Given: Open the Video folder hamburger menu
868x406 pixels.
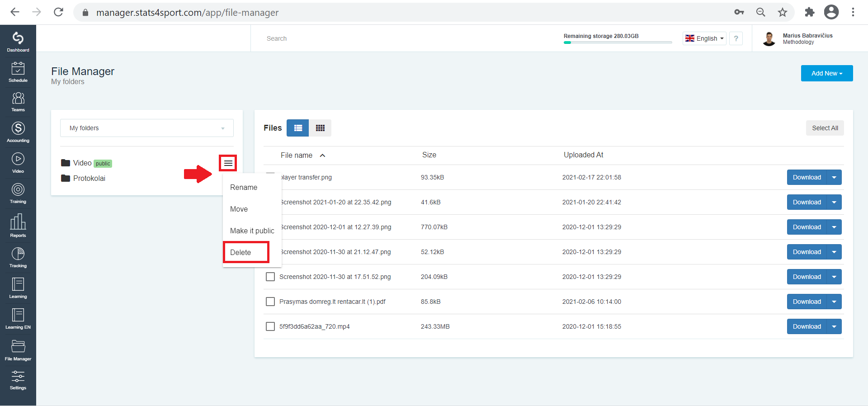Looking at the screenshot, I should point(228,163).
